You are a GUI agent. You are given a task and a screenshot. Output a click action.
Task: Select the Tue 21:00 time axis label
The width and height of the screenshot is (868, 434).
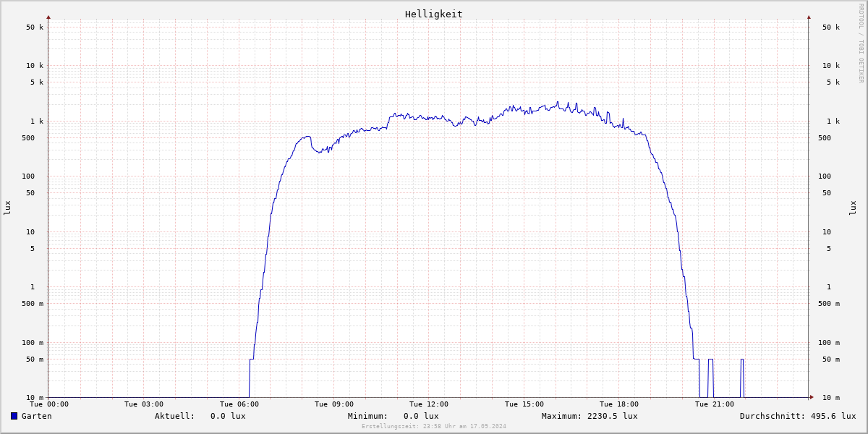(715, 404)
